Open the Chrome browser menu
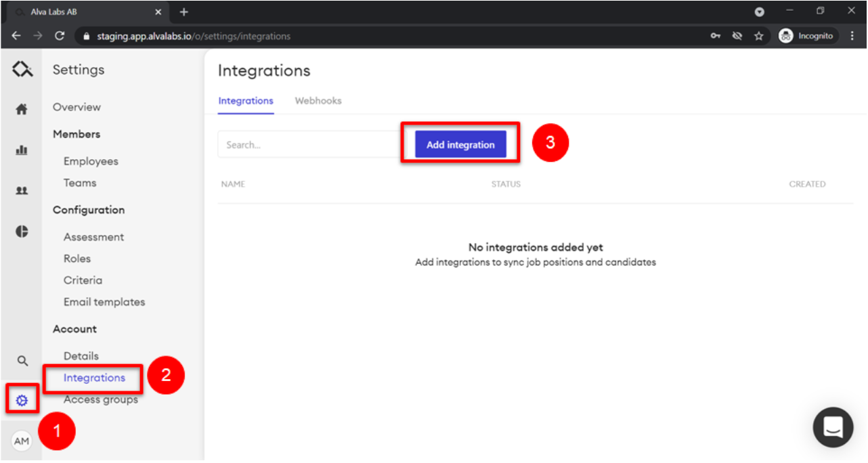 click(x=852, y=35)
